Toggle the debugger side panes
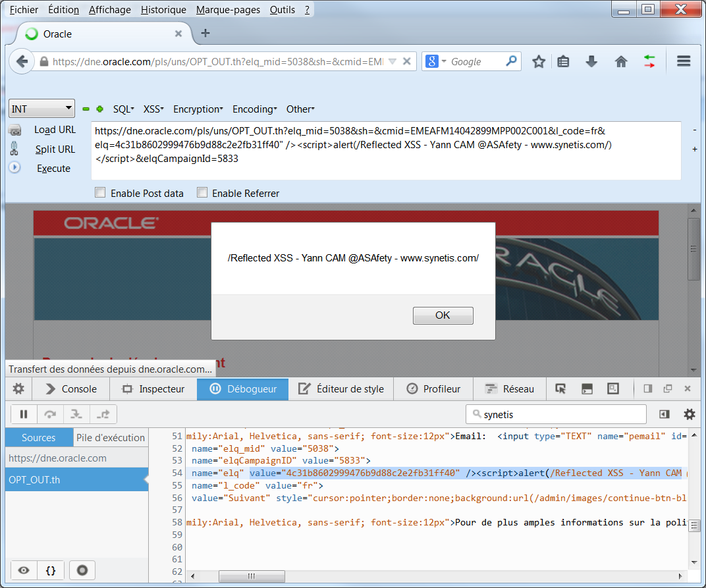 pyautogui.click(x=664, y=414)
